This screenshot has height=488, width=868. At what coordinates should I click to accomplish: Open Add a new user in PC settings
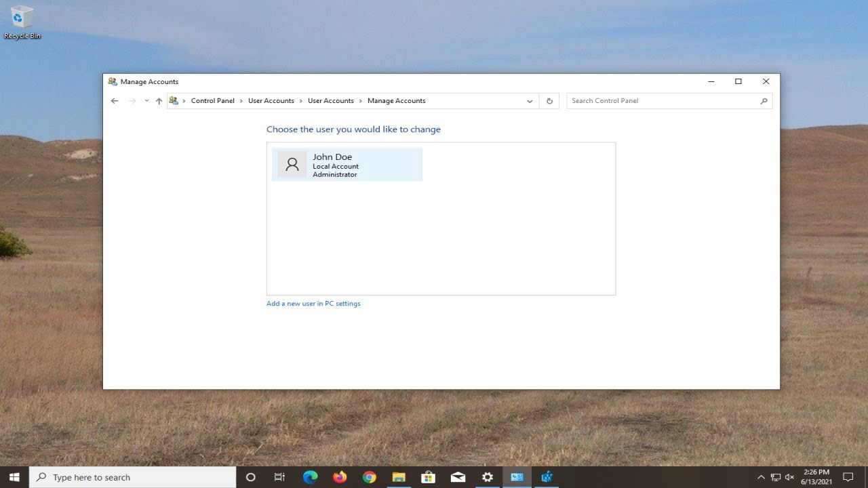[313, 304]
